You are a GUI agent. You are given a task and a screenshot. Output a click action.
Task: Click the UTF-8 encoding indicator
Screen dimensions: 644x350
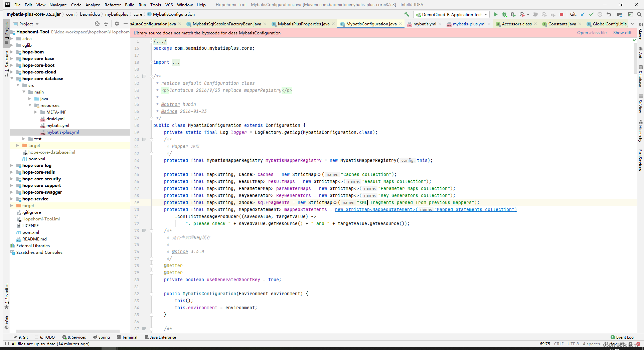pos(573,344)
